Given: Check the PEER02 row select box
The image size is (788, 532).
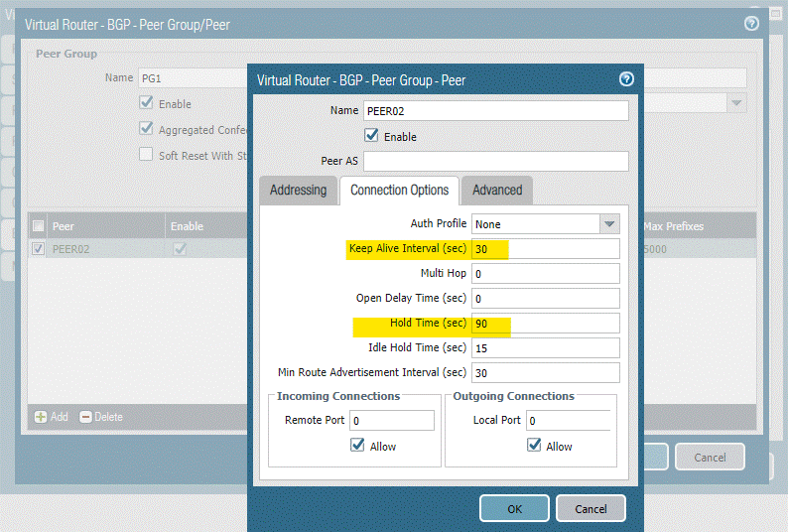Looking at the screenshot, I should point(38,248).
